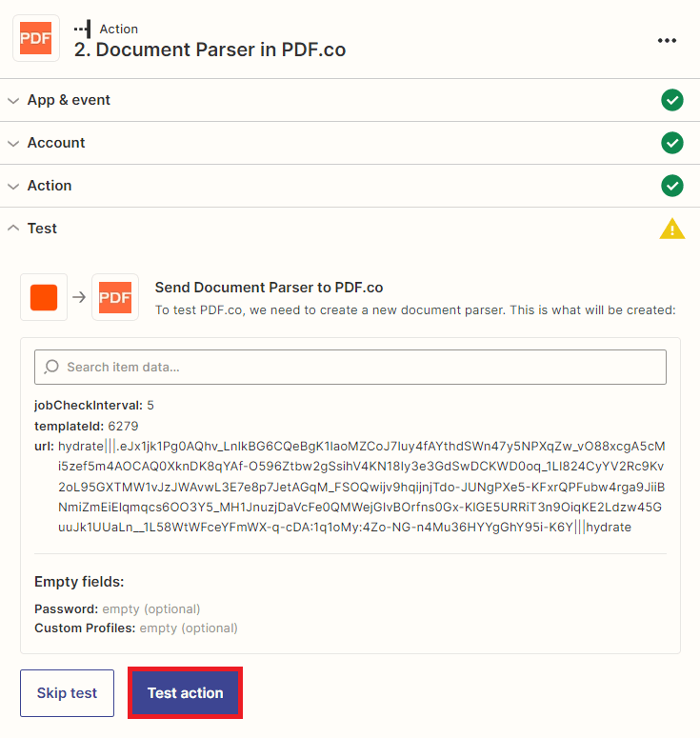Expand the Action section chevron
Image resolution: width=700 pixels, height=738 pixels.
coord(13,186)
